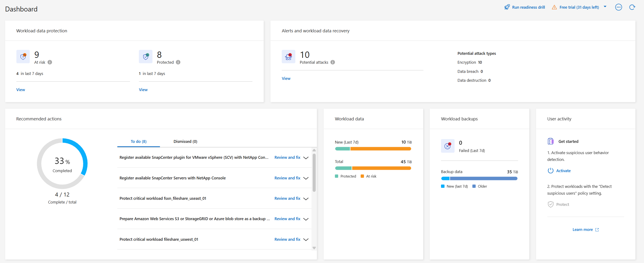The width and height of the screenshot is (644, 263).
Task: Click the at-risk shield icon
Action: click(x=23, y=57)
